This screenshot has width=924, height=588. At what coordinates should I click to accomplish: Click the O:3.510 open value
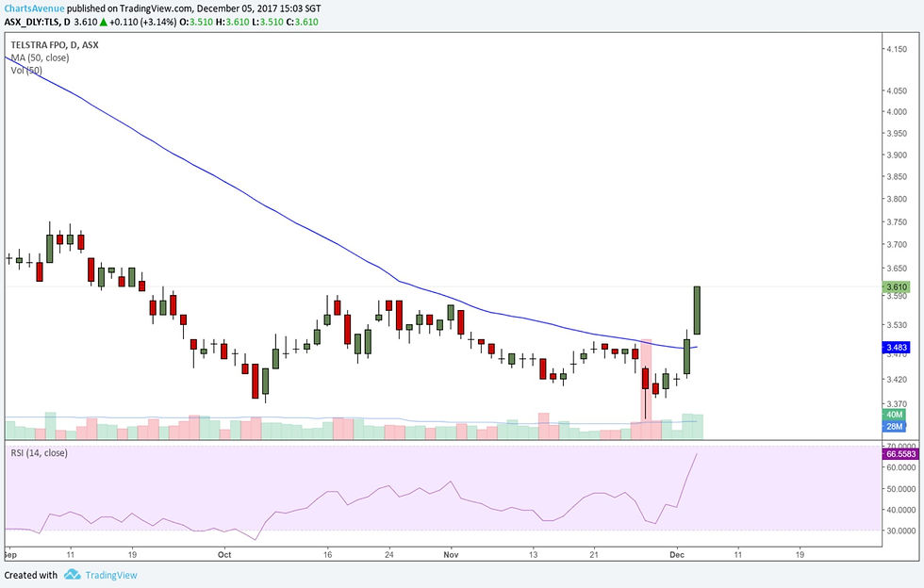pos(196,22)
